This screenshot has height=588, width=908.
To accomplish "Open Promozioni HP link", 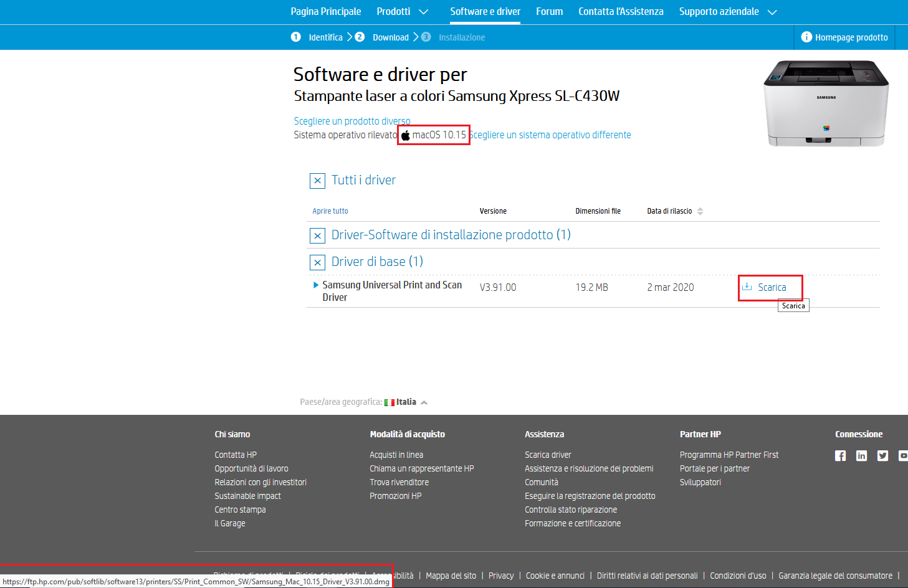I will [x=396, y=496].
